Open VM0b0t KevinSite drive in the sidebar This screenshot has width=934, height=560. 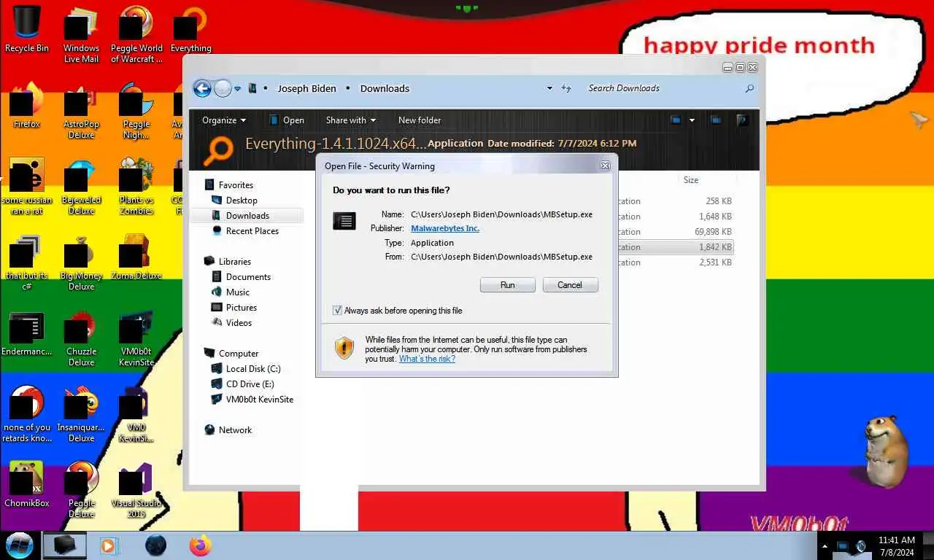(x=259, y=400)
